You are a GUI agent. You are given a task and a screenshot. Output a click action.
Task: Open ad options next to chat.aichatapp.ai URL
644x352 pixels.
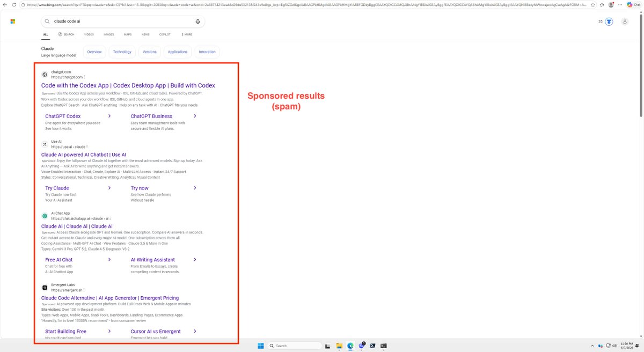click(x=111, y=218)
